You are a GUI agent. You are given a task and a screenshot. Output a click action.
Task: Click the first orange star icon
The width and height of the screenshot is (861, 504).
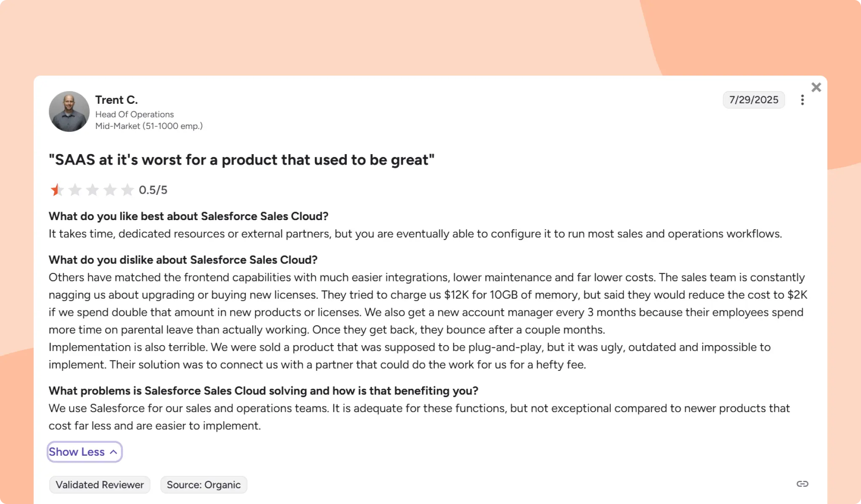pyautogui.click(x=58, y=190)
